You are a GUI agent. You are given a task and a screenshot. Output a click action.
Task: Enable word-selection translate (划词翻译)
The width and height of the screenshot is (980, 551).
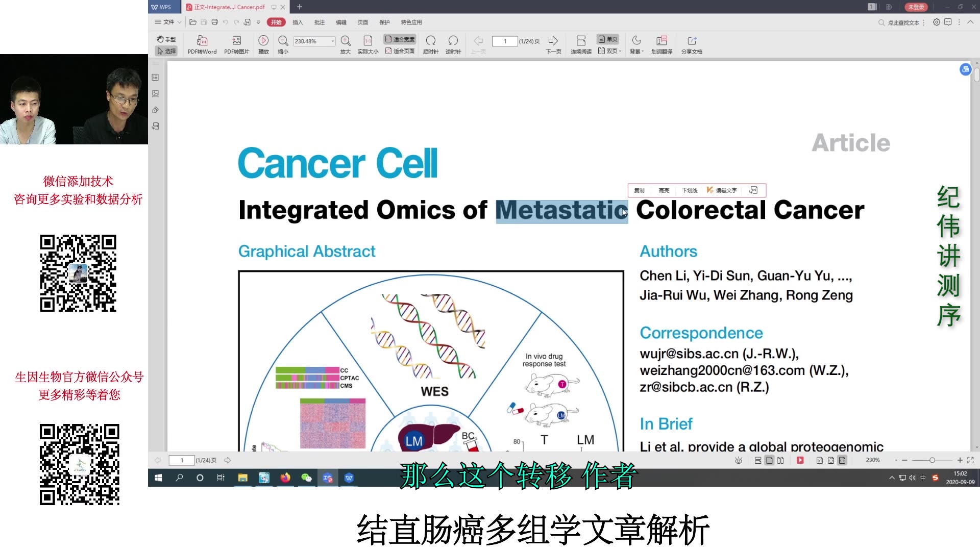(x=661, y=45)
